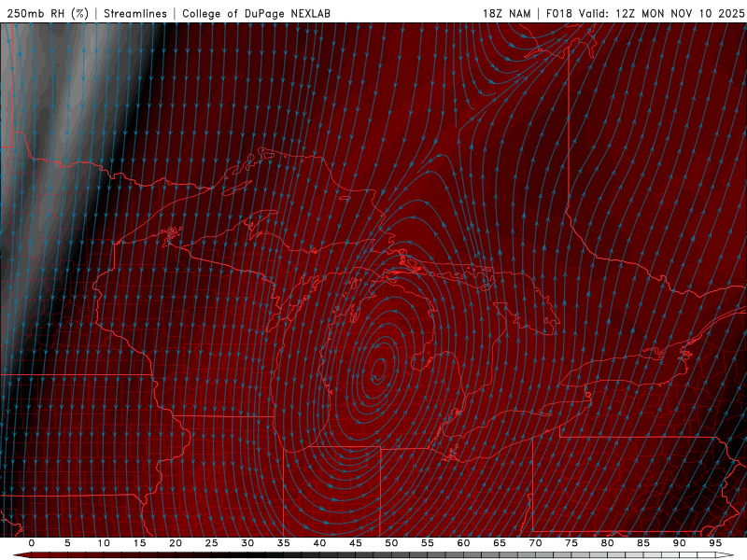Click the '90' color scale label
747x560 pixels.
pyautogui.click(x=679, y=543)
